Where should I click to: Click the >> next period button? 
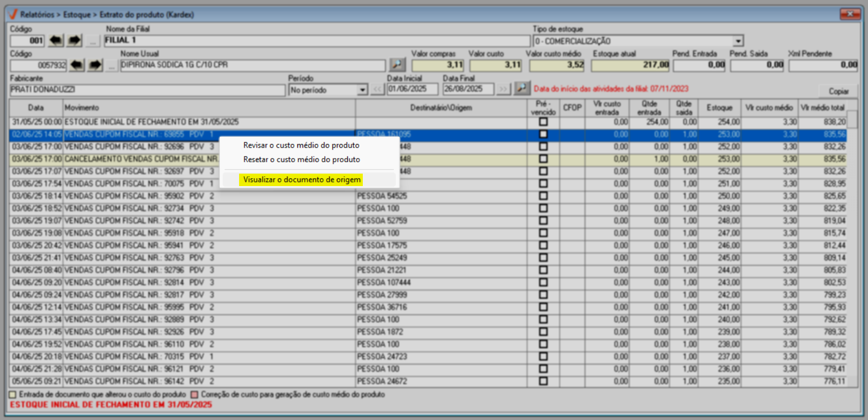coord(503,89)
